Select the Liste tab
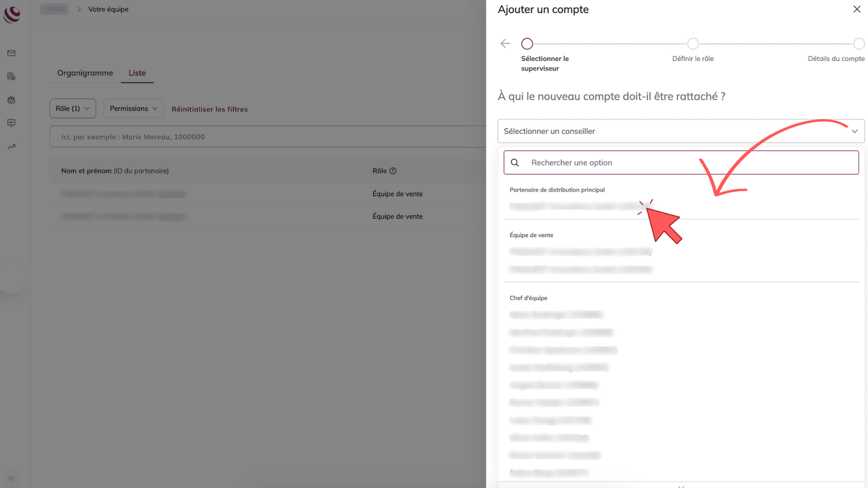The image size is (868, 488). pos(137,73)
